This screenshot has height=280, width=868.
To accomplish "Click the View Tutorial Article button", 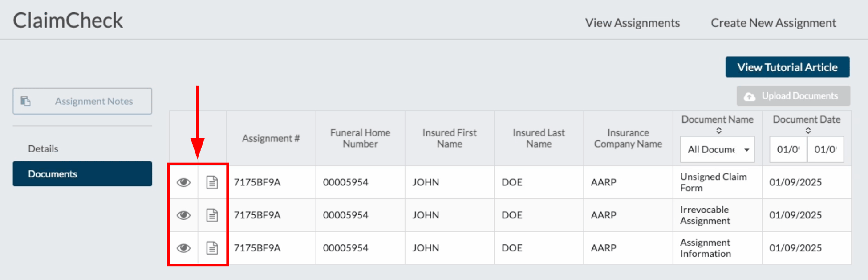I will [787, 67].
